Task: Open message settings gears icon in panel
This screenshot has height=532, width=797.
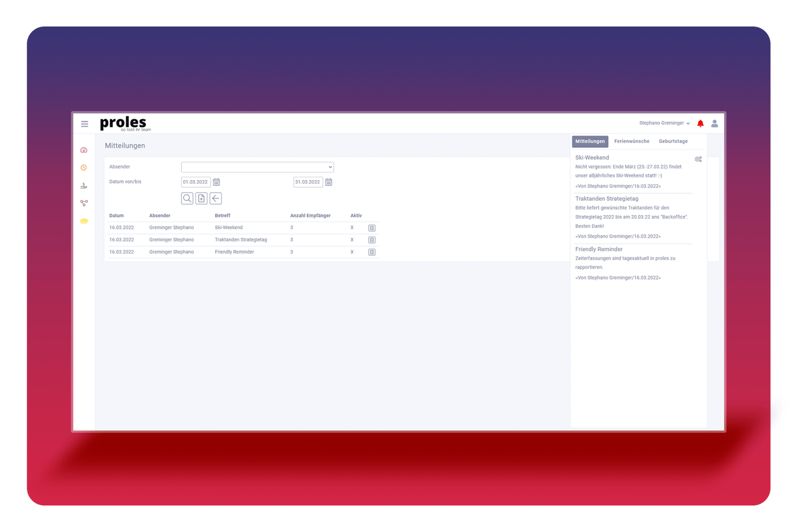Action: [x=698, y=159]
